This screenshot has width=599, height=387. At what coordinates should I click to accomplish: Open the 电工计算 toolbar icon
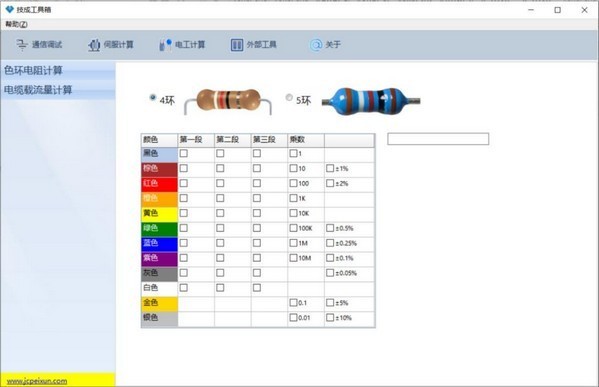(165, 45)
